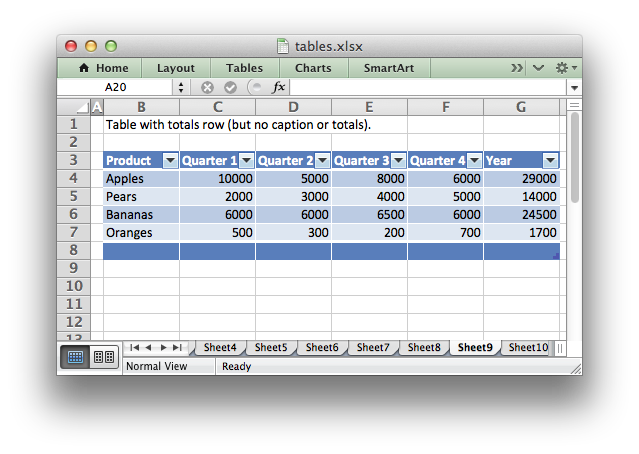Viewport: 639px width, 454px height.
Task: Click the vertical scrollbar thumb
Action: [x=575, y=157]
